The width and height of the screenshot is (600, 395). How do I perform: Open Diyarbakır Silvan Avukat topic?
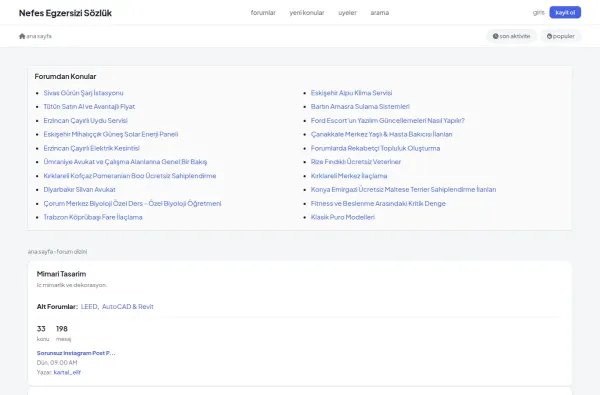[x=79, y=189]
